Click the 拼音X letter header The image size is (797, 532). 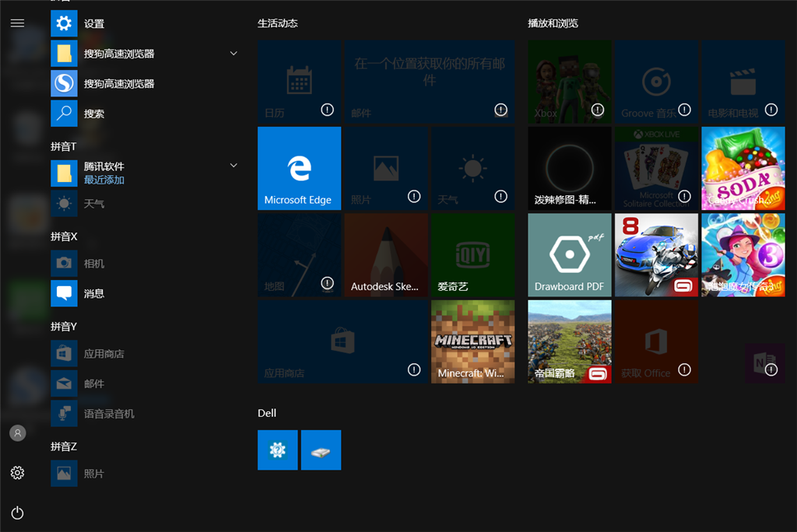point(64,236)
